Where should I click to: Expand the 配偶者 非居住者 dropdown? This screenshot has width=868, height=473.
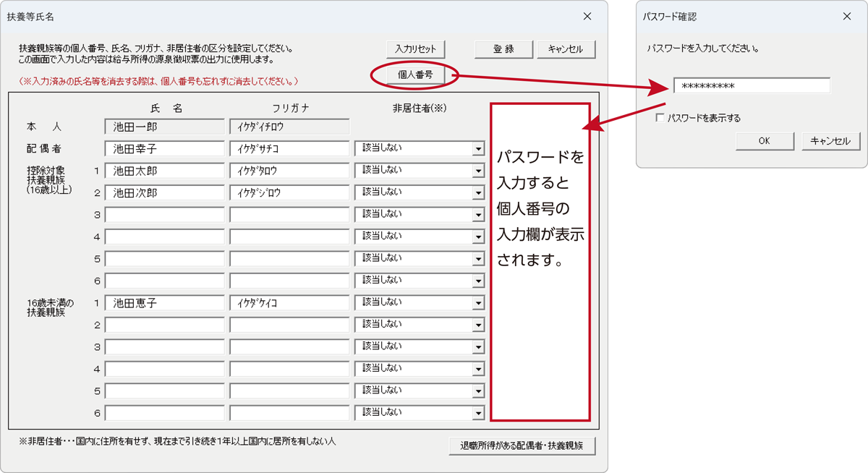pos(477,150)
